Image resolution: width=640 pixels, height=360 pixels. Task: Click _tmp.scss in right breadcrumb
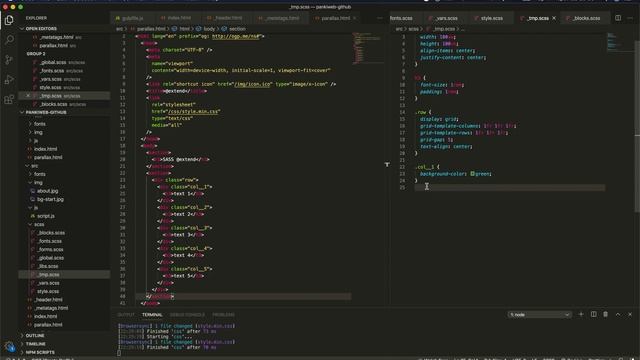tap(444, 29)
